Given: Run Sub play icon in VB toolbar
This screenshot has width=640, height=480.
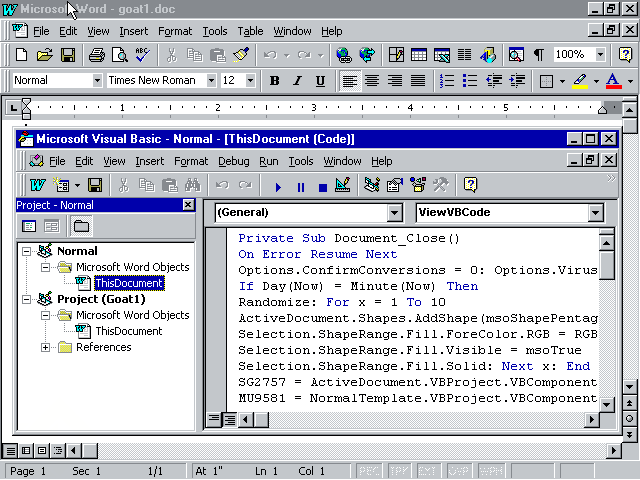Looking at the screenshot, I should [x=278, y=187].
